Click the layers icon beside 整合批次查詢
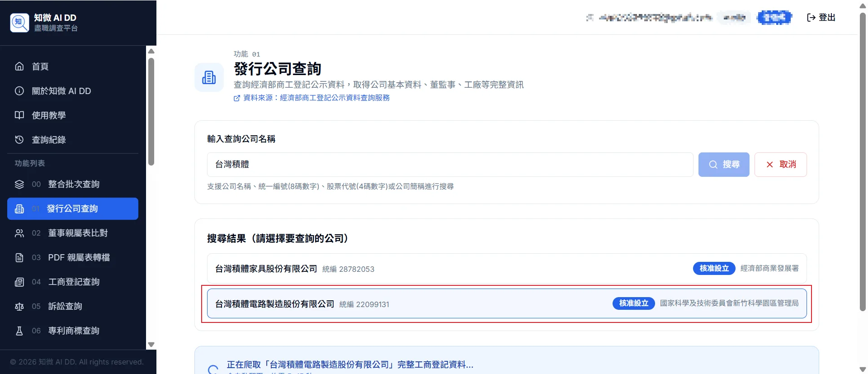This screenshot has width=868, height=374. point(19,184)
